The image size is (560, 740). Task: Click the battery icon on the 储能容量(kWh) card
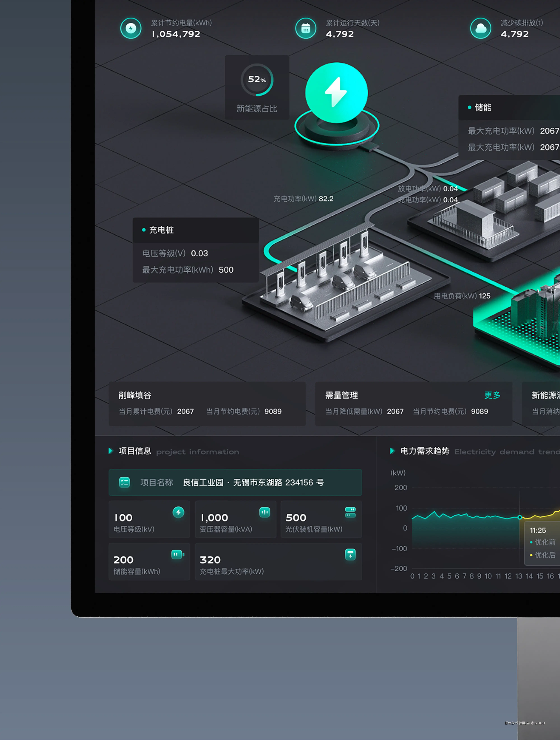click(178, 554)
